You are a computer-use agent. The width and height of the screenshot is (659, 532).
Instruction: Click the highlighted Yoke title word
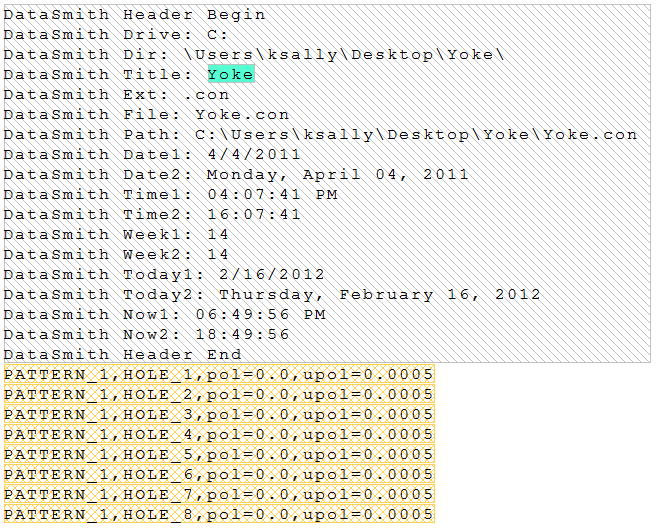[231, 74]
